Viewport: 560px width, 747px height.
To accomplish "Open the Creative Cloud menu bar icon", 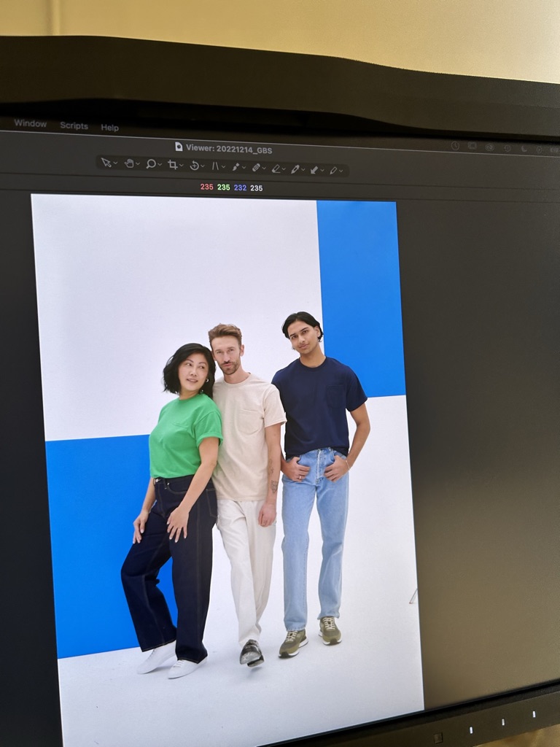I will pos(489,147).
